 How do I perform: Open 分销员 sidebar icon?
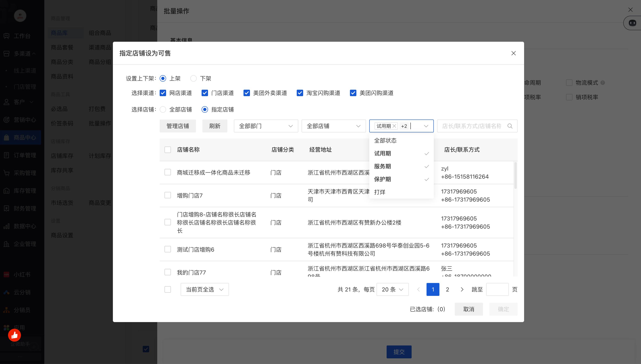[x=6, y=310]
